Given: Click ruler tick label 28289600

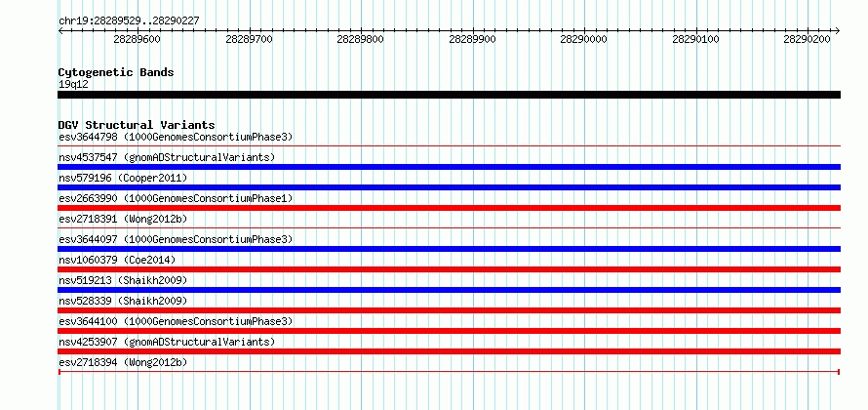Looking at the screenshot, I should pos(137,39).
